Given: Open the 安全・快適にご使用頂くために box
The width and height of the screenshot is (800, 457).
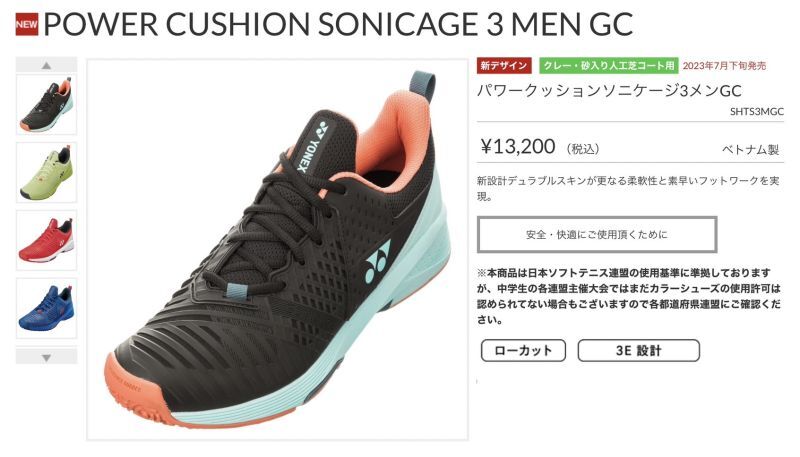Looking at the screenshot, I should (597, 235).
